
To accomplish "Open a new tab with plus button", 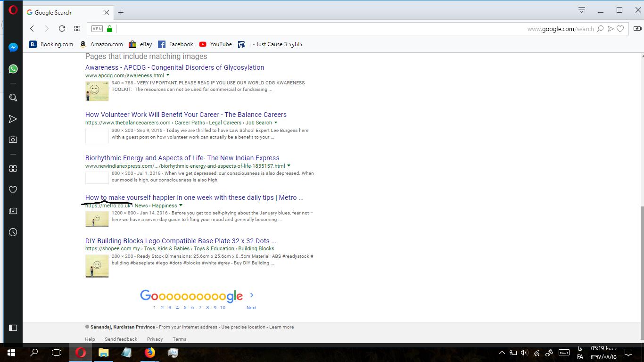I will 121,13.
